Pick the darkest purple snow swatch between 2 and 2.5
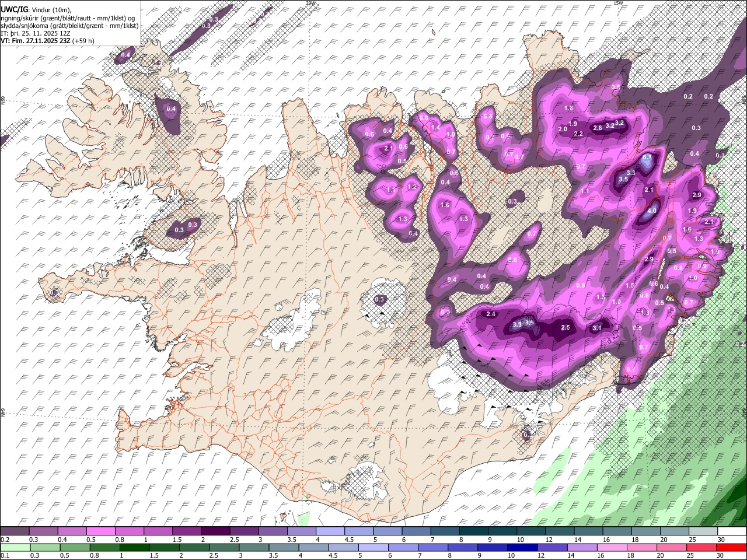This screenshot has width=747, height=560. click(215, 531)
